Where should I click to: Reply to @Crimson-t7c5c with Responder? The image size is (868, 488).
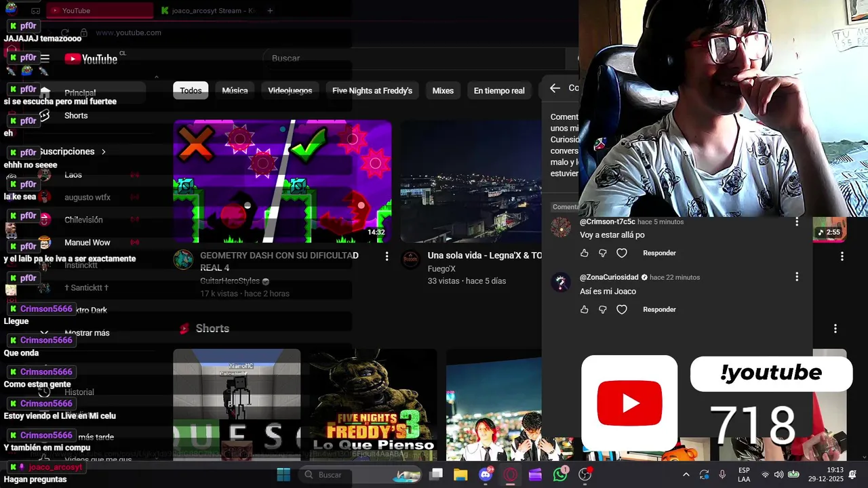tap(659, 253)
